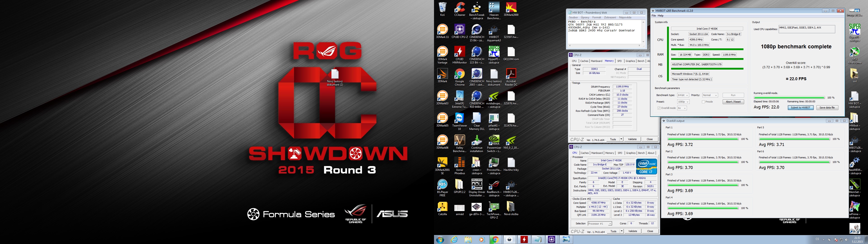This screenshot has height=244, width=868.
Task: Click the Part 5 progress bar
Action: pos(794,139)
